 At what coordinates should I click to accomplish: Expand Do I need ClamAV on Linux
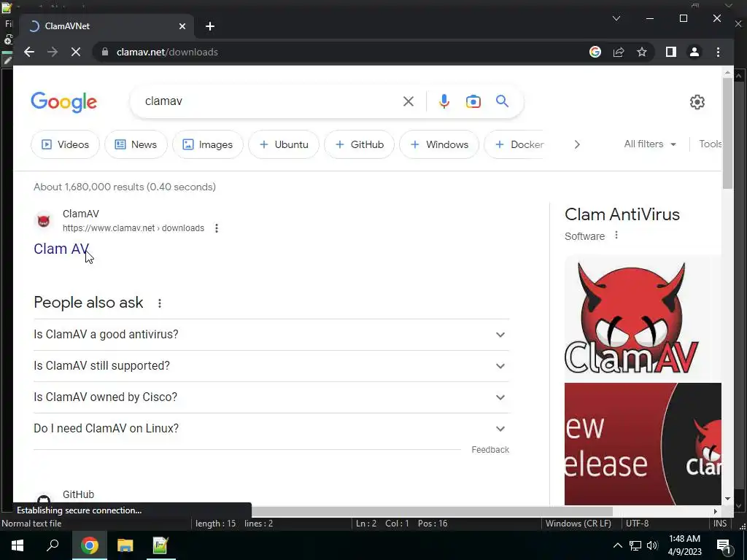271,429
